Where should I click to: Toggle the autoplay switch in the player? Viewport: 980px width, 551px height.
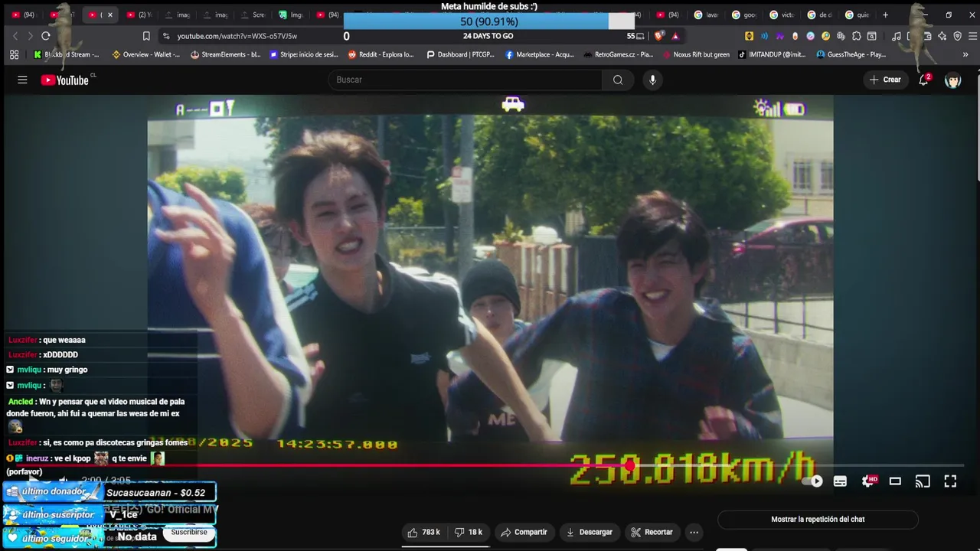[813, 481]
